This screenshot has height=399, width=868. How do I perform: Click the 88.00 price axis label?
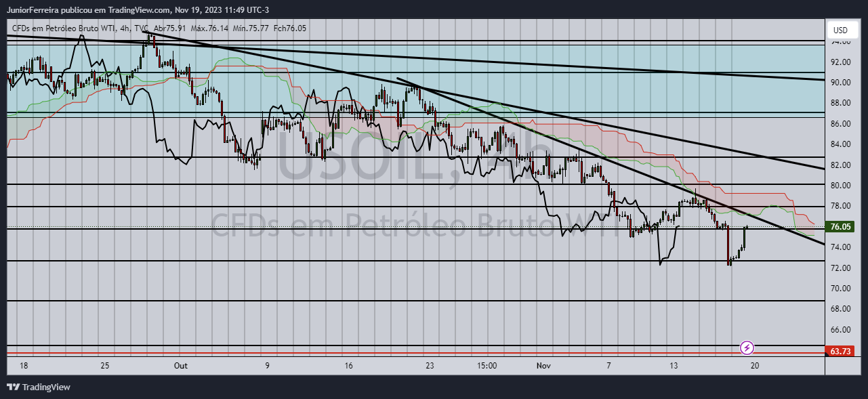point(840,103)
